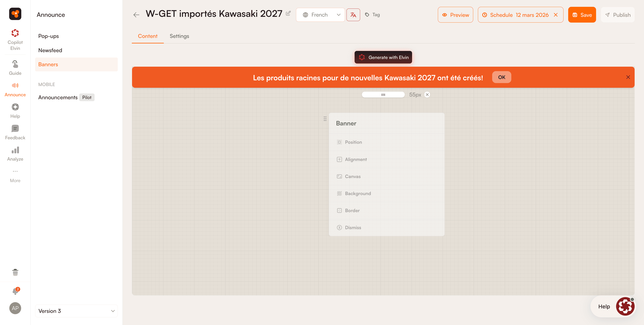
Task: Switch to the Settings tab
Action: (179, 36)
